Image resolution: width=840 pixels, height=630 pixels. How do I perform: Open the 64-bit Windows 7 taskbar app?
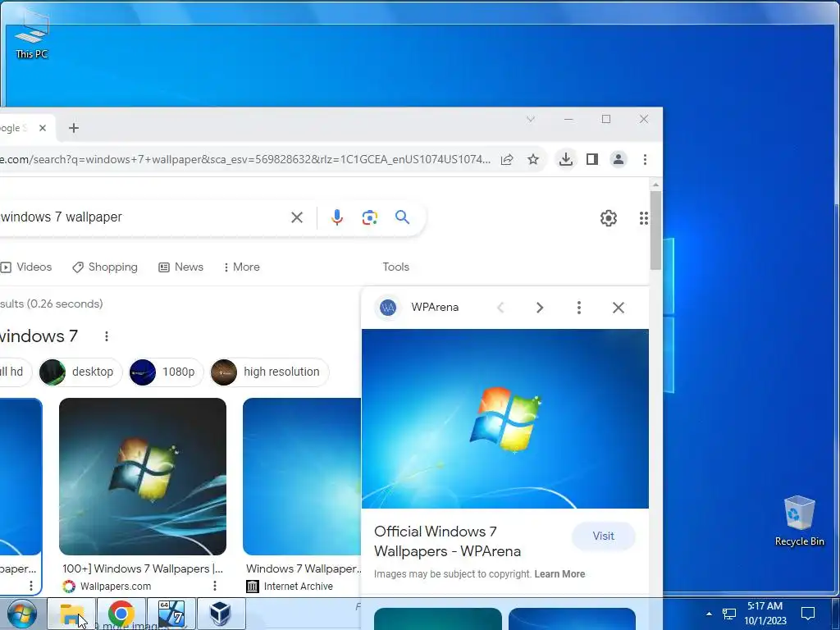coord(171,614)
